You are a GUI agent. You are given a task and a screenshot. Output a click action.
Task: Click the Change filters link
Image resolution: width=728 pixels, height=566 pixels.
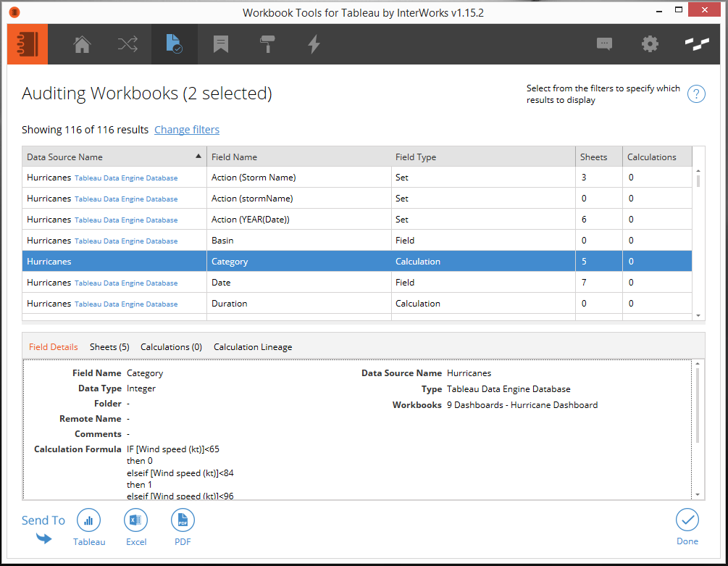(x=187, y=130)
